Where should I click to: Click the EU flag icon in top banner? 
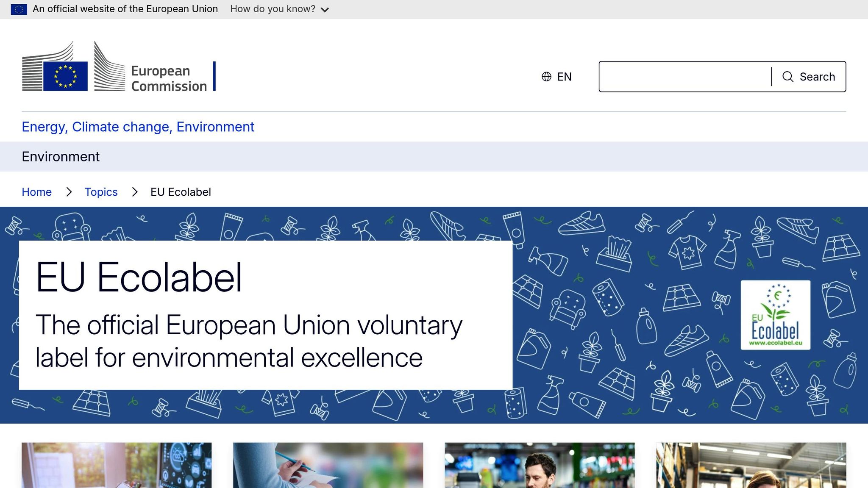19,9
